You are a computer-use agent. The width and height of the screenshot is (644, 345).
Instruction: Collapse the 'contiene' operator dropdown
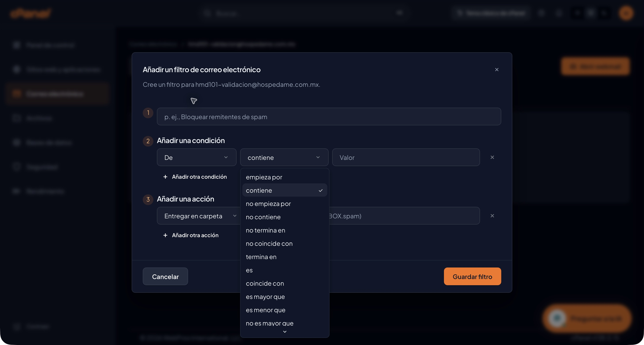284,157
